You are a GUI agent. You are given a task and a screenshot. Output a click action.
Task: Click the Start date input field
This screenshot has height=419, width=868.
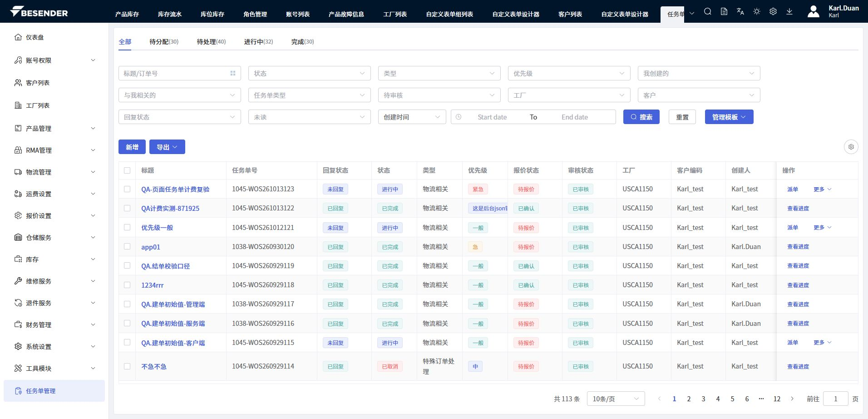point(492,117)
